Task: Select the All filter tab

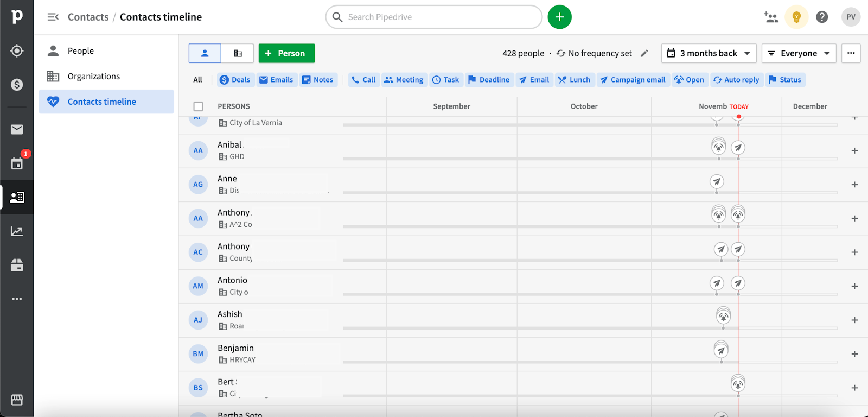Action: [x=197, y=80]
